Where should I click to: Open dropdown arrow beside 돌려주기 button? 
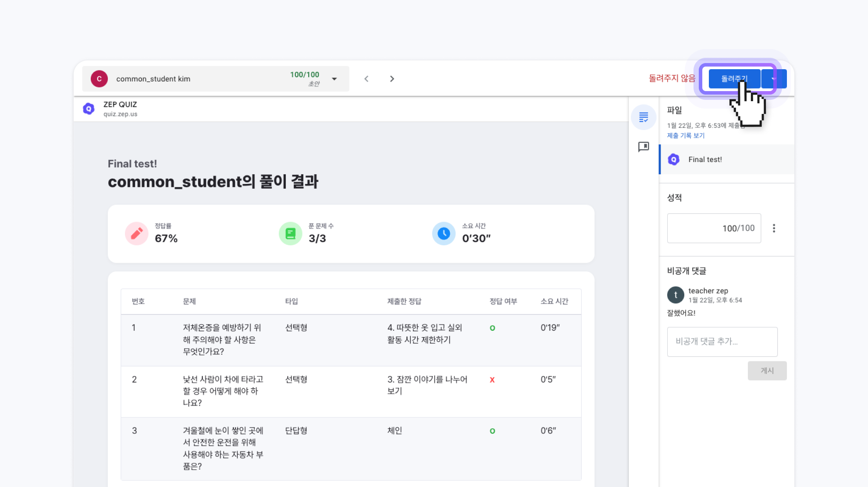tap(774, 79)
